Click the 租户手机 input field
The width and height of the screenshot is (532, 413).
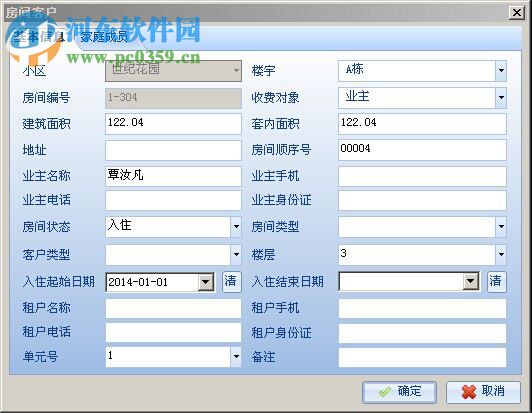[422, 308]
